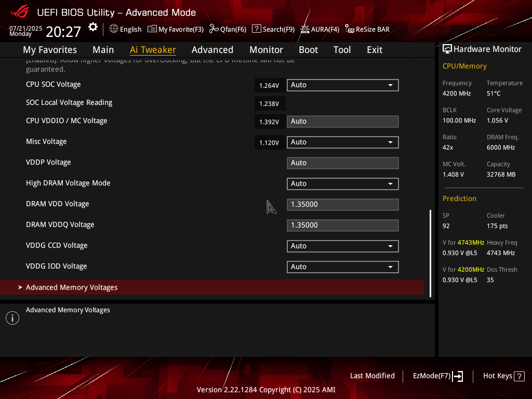This screenshot has width=532, height=399.
Task: Click the SOC Local Voltage 1.238V reading
Action: coord(270,104)
